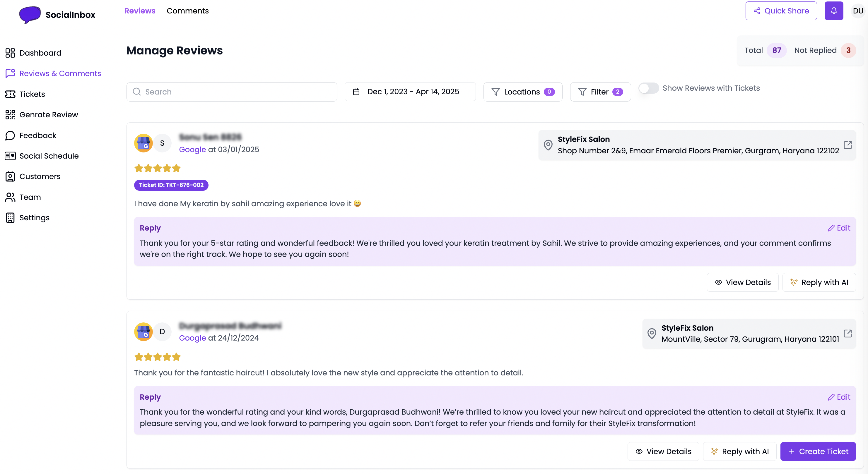Open external link for MountVille location
The height and width of the screenshot is (474, 868).
(848, 333)
